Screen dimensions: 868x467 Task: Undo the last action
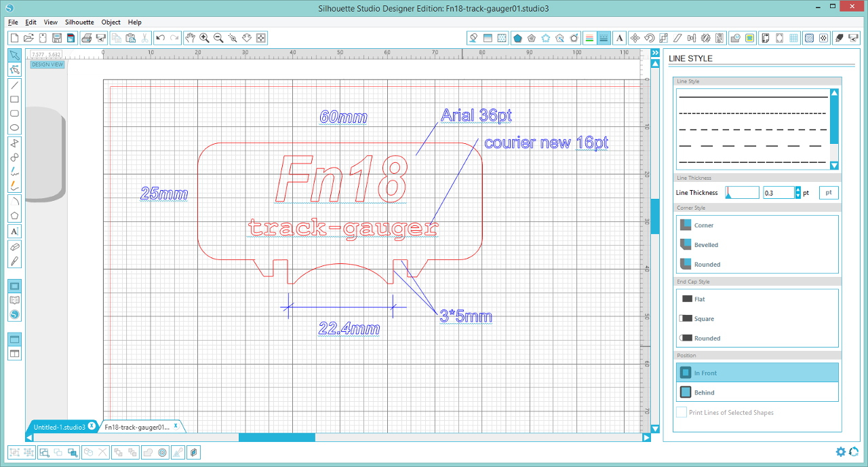160,38
